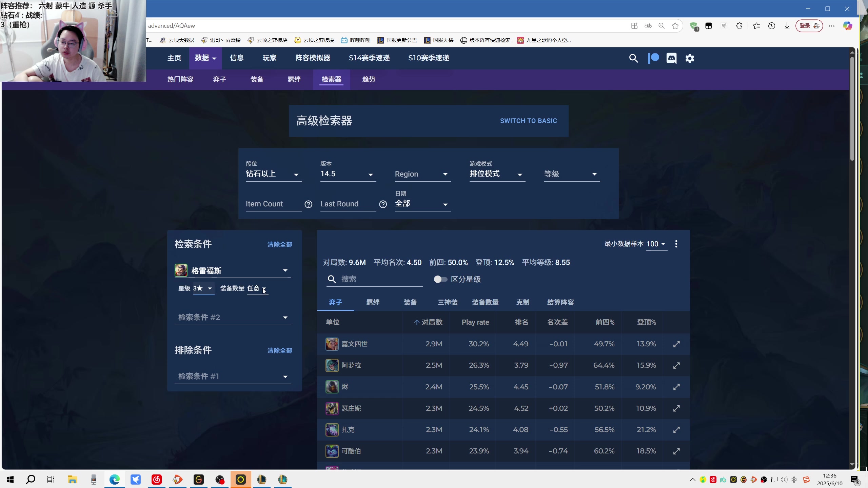Image resolution: width=868 pixels, height=488 pixels.
Task: Click the 扎克 champion portrait
Action: (x=332, y=430)
